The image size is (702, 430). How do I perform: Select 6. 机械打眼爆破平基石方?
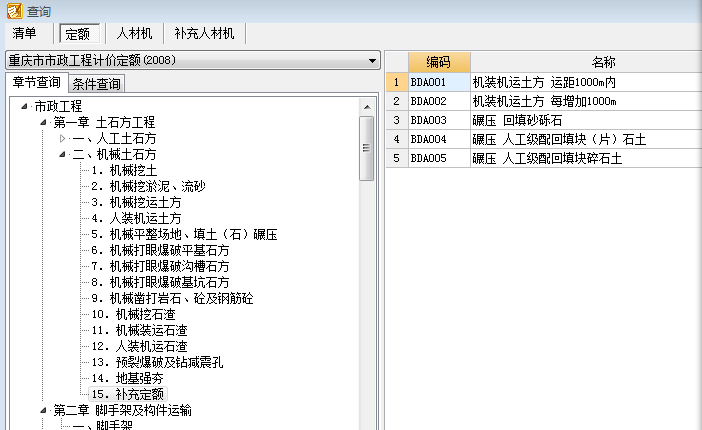click(x=160, y=250)
